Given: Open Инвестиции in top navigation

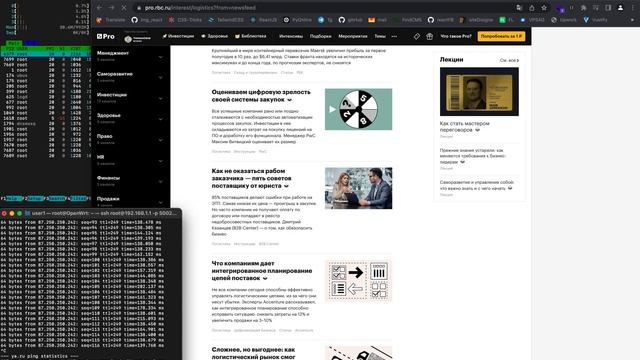Looking at the screenshot, I should coord(178,36).
